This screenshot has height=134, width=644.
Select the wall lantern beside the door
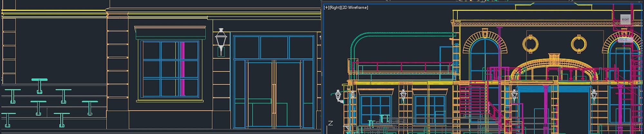click(x=221, y=41)
